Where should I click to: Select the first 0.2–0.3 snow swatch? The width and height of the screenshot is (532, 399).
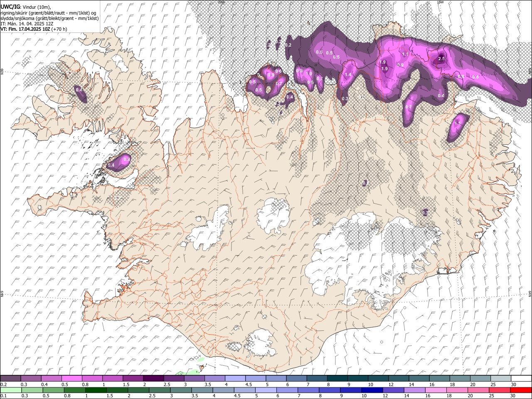click(x=10, y=379)
